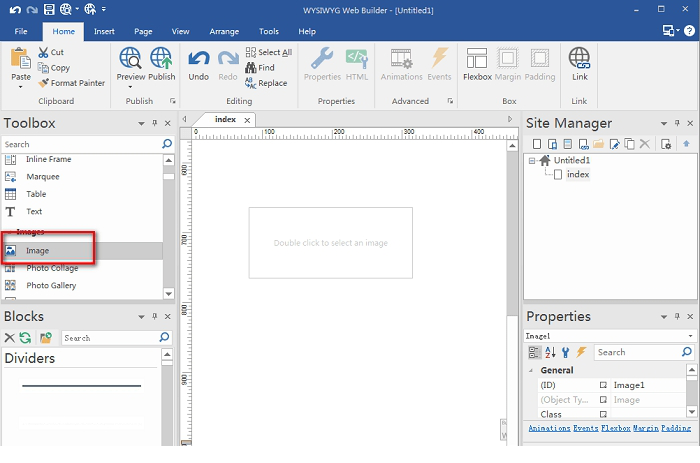Toggle pin on the Site Manager panel
The image size is (700, 463).
677,123
